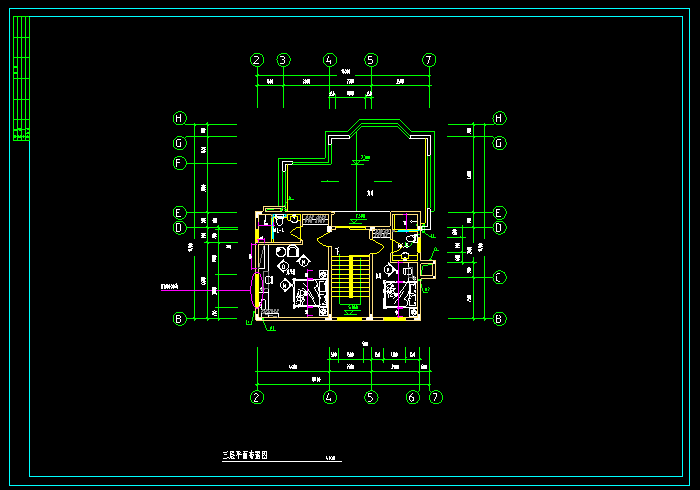This screenshot has width=700, height=490.
Task: Click the magenta oval on the left wall
Action: pyautogui.click(x=257, y=289)
